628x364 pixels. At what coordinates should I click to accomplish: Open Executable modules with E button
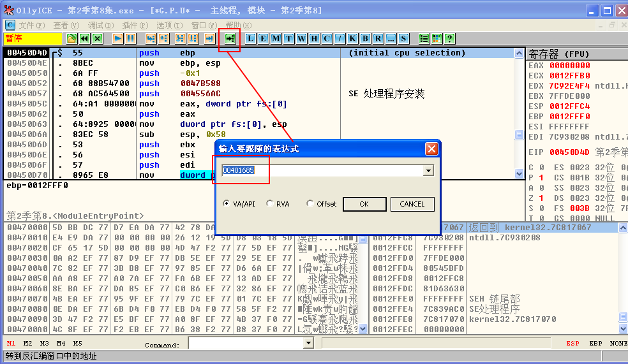pyautogui.click(x=263, y=39)
